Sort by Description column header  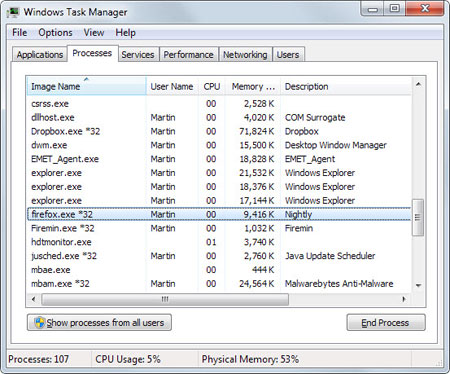[346, 86]
